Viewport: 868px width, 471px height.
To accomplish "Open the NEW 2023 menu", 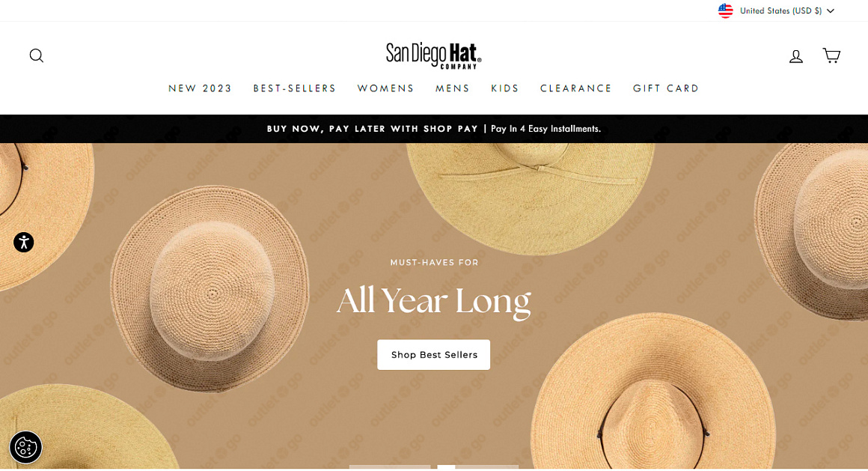I will 200,88.
